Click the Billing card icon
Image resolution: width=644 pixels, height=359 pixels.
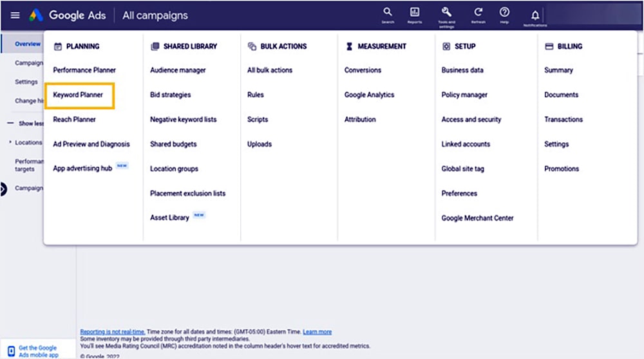pyautogui.click(x=549, y=46)
